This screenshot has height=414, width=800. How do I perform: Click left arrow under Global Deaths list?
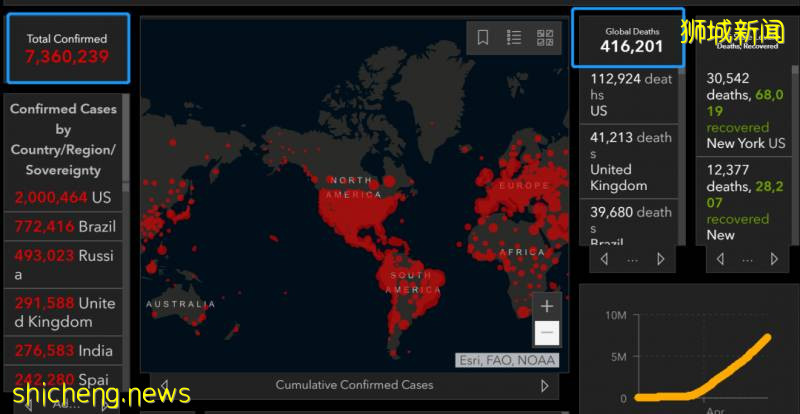[x=604, y=259]
